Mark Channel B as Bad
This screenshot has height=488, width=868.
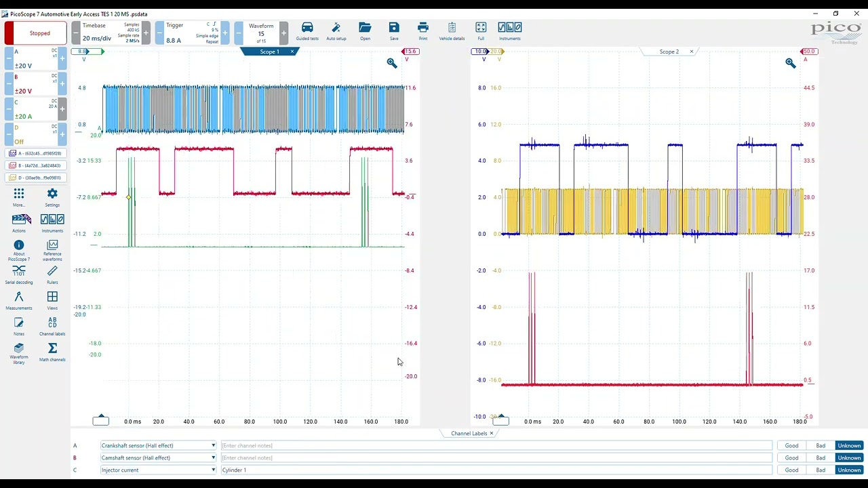[x=821, y=457]
